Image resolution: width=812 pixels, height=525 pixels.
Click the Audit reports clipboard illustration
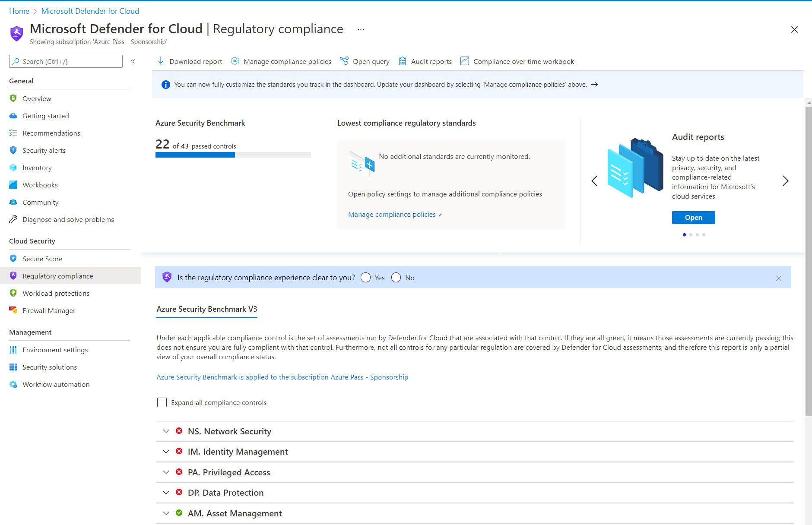635,168
